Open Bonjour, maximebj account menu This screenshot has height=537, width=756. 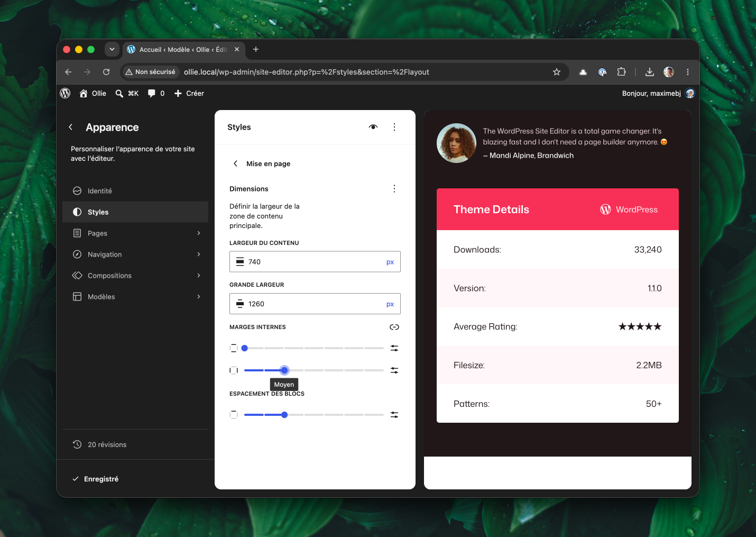(658, 93)
